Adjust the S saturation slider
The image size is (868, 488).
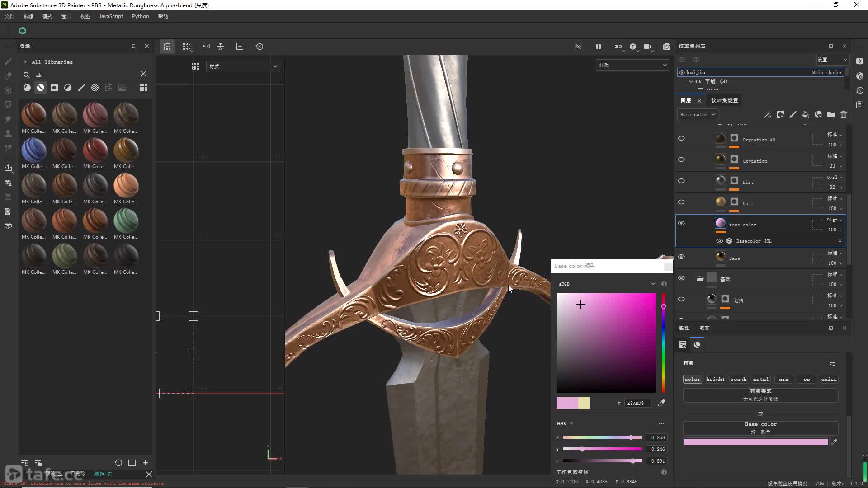[x=602, y=449]
